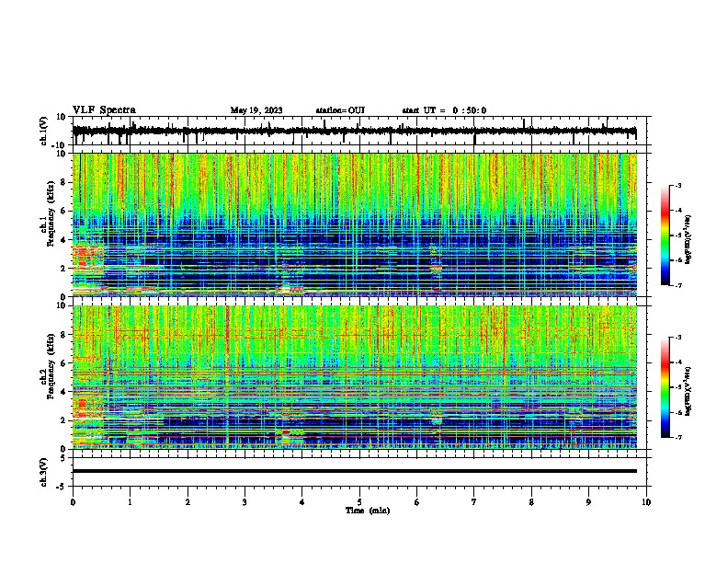Viewport: 728px width, 563px height.
Task: Click the lower log(PSD) colorbar label
Action: [688, 391]
